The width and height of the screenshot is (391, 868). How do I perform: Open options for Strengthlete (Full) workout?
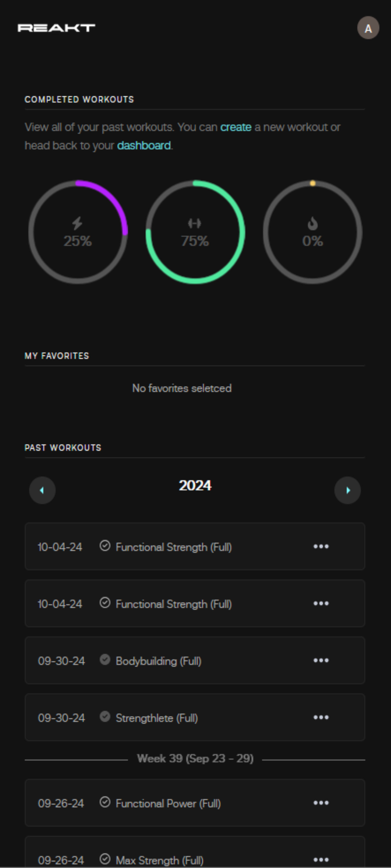click(321, 717)
